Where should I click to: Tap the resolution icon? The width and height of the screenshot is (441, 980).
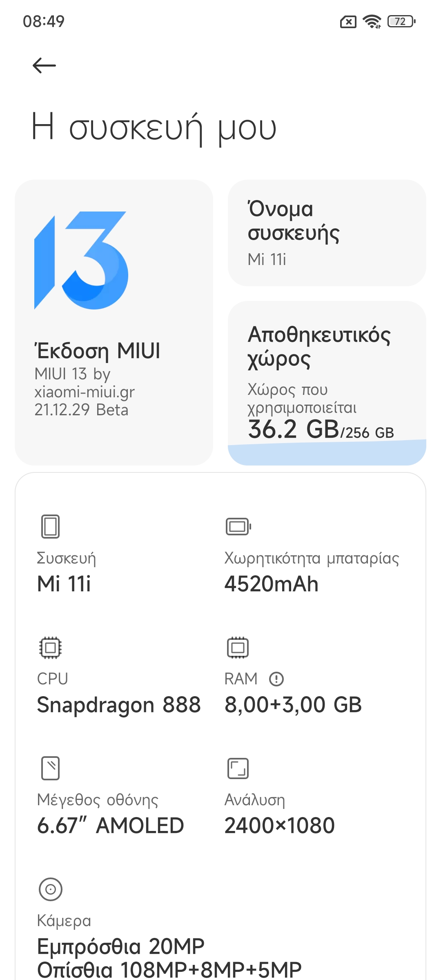[x=238, y=768]
